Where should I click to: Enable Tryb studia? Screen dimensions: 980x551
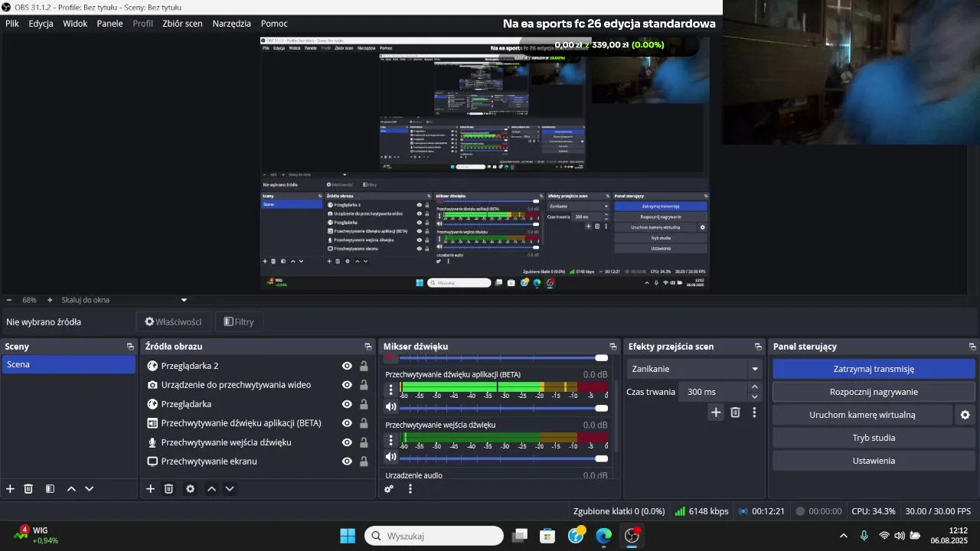pos(874,438)
